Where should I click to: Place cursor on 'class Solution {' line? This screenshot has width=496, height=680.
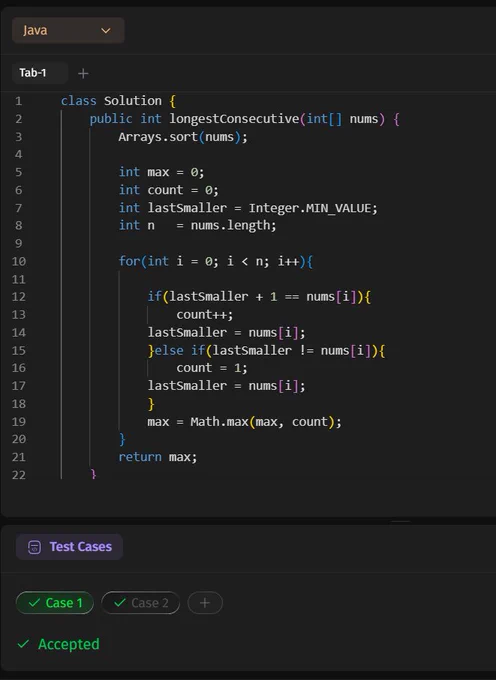click(118, 101)
